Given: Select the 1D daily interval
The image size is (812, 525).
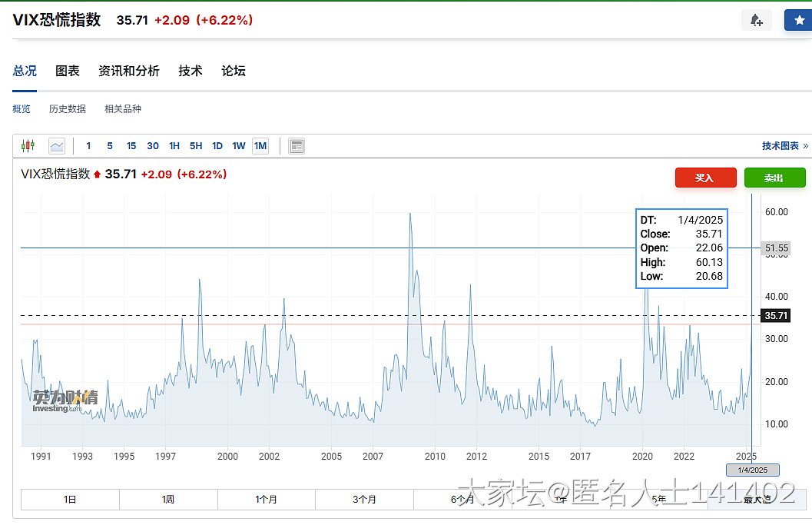Looking at the screenshot, I should tap(217, 146).
